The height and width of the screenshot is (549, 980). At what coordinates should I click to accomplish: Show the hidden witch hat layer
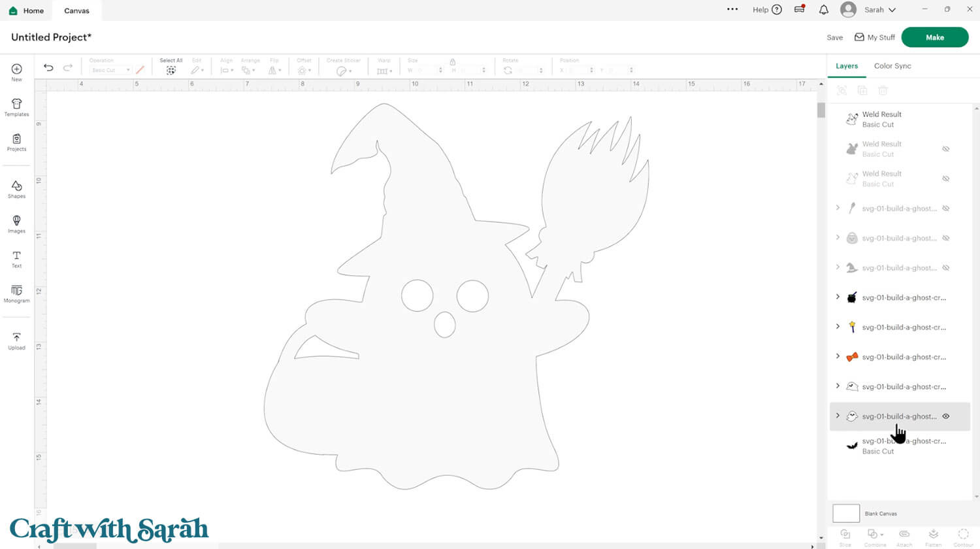[x=945, y=268]
